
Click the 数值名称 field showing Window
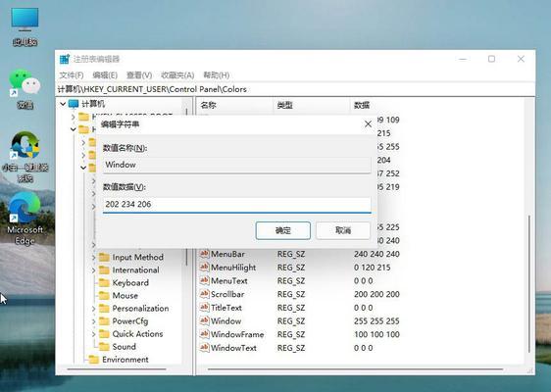(237, 165)
